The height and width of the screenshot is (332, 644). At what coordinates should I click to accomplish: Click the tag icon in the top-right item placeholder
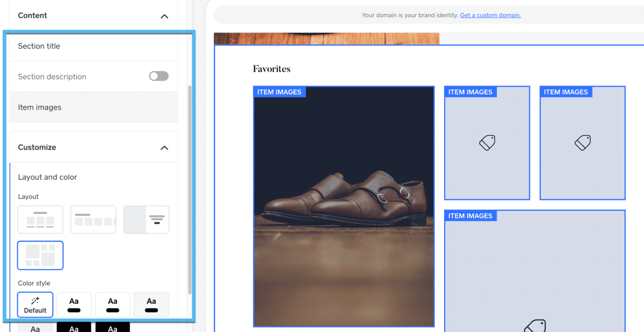click(x=582, y=142)
